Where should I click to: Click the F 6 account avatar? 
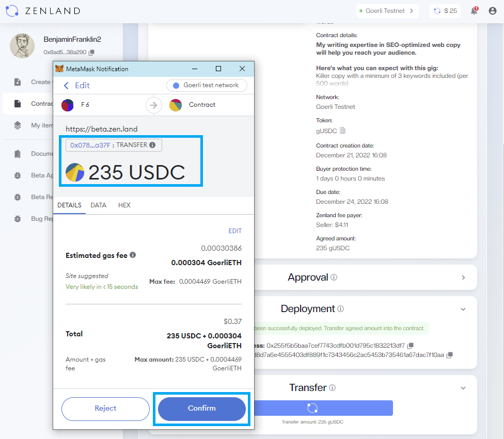(68, 105)
